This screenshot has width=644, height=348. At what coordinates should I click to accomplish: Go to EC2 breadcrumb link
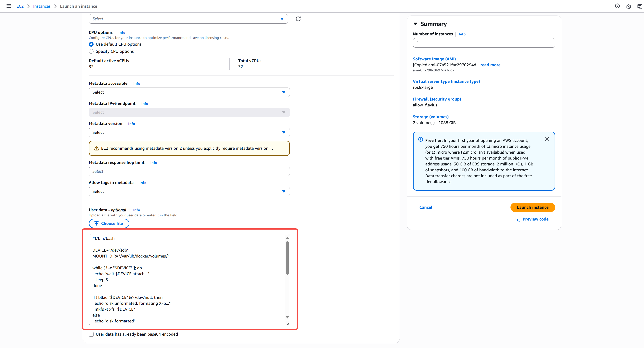tap(20, 6)
